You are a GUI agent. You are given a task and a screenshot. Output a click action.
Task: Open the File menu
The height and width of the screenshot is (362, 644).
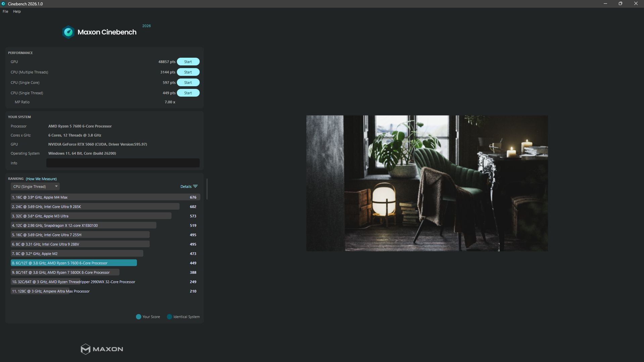pos(5,11)
